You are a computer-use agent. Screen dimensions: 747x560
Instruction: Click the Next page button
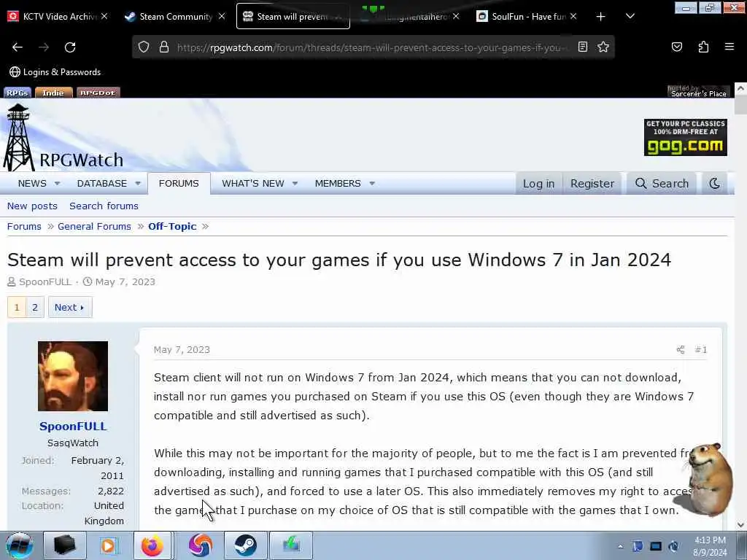[69, 307]
